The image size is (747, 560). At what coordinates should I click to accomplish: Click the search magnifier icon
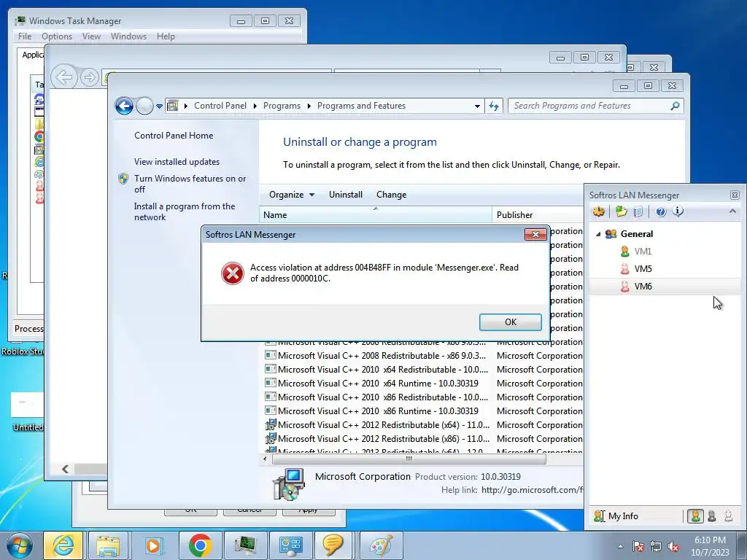point(675,106)
